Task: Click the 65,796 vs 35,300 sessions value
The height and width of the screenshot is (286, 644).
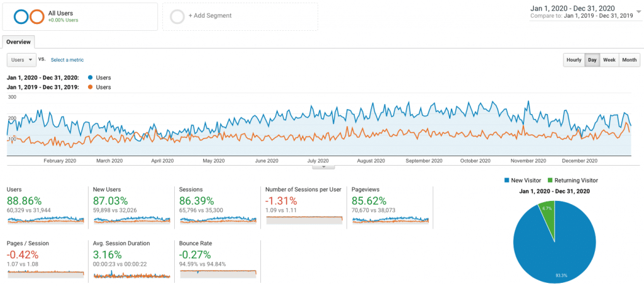Action: coord(200,210)
